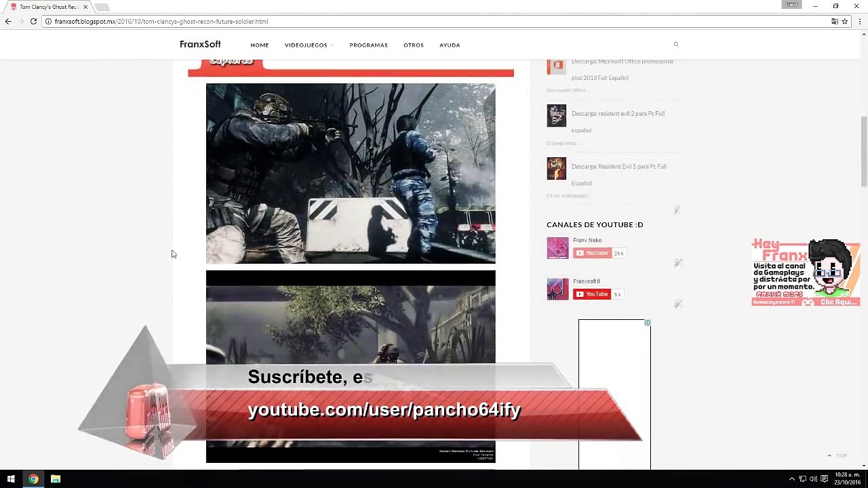Click the Hey Franx gameplay channel banner

[x=806, y=272]
